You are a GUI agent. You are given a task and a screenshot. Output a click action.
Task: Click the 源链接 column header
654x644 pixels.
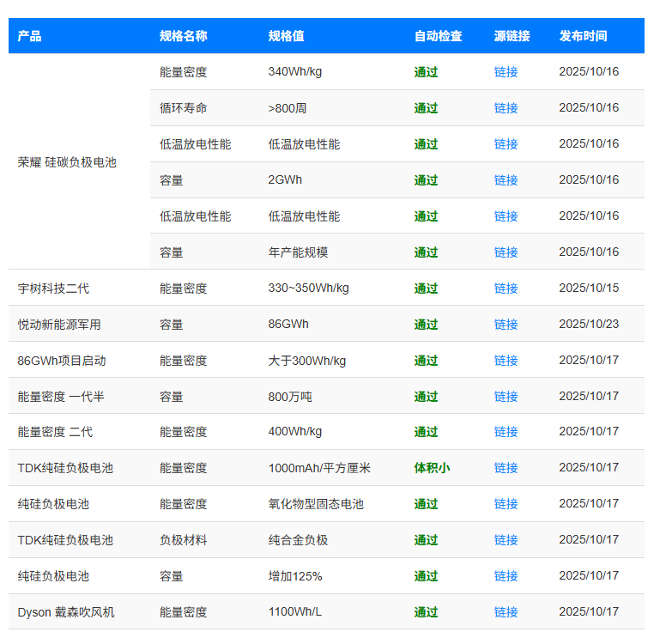512,36
